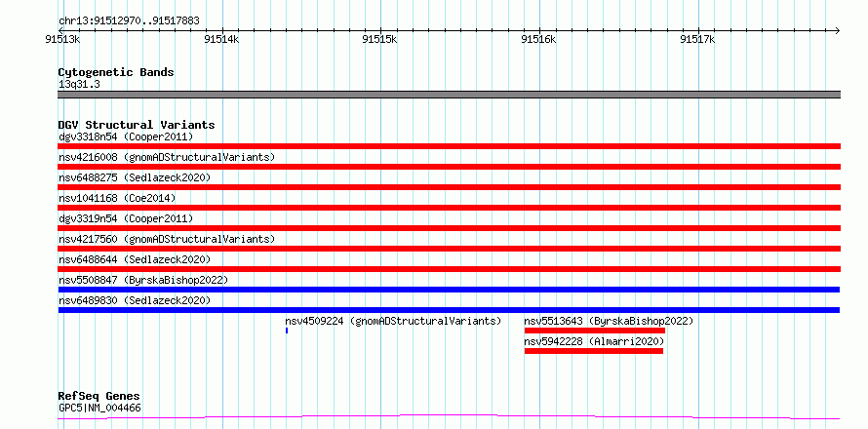Select the red bar under nsv1041168
868x429 pixels.
click(x=450, y=208)
